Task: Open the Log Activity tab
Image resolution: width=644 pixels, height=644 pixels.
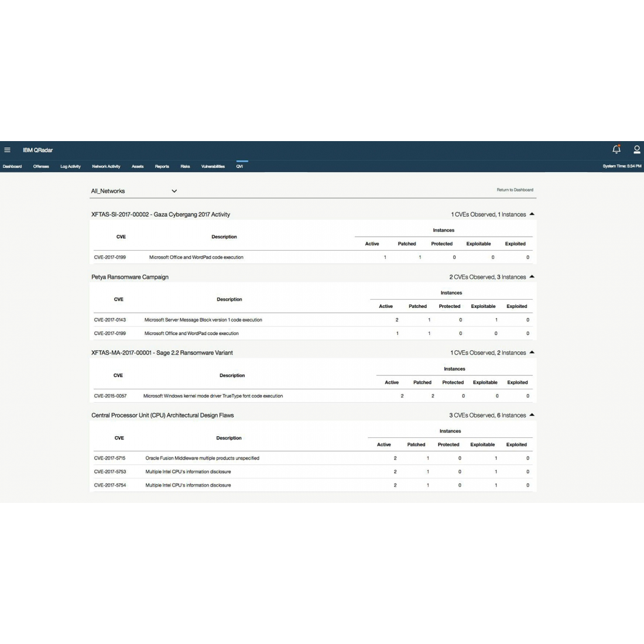Action: coord(70,166)
